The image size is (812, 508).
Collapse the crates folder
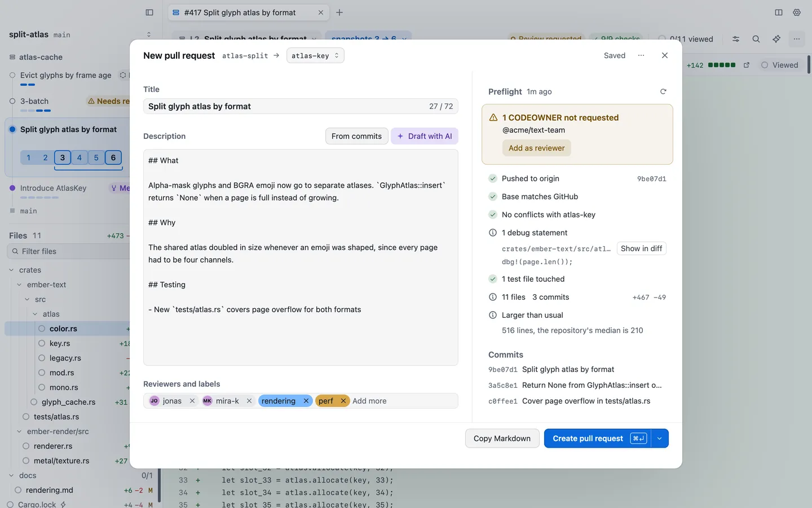[11, 270]
